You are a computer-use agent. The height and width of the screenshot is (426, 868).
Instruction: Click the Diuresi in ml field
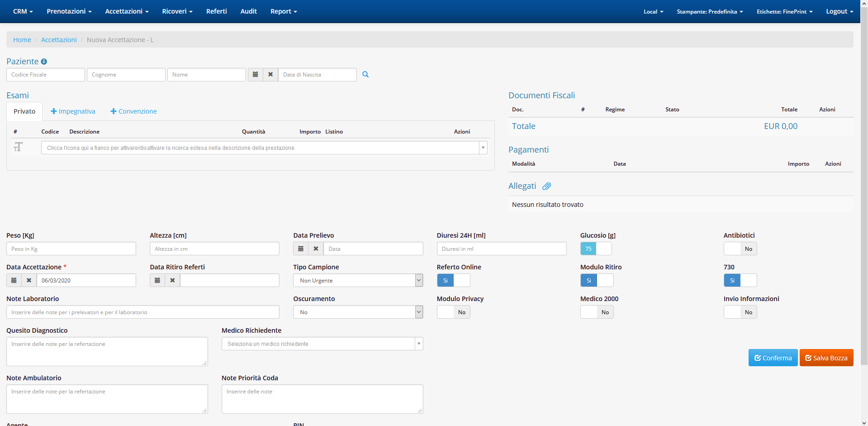(x=502, y=249)
